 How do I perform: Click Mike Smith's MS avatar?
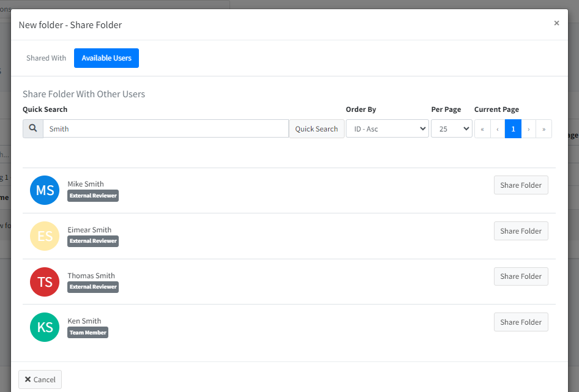tap(45, 190)
